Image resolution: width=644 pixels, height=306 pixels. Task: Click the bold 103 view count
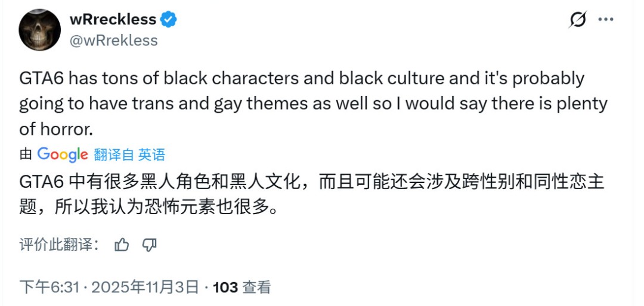[225, 288]
